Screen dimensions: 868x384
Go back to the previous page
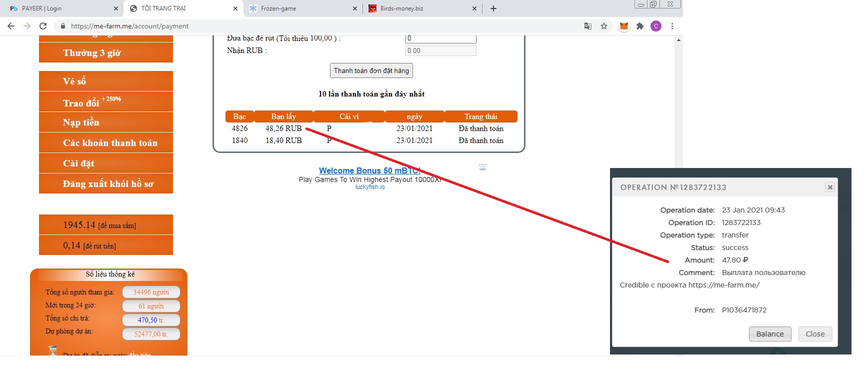tap(11, 26)
